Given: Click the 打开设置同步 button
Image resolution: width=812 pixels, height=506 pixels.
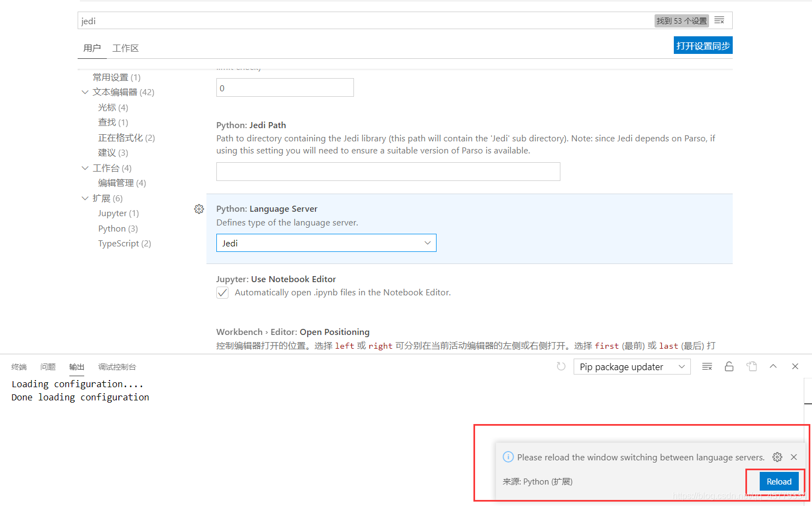Looking at the screenshot, I should [x=703, y=46].
